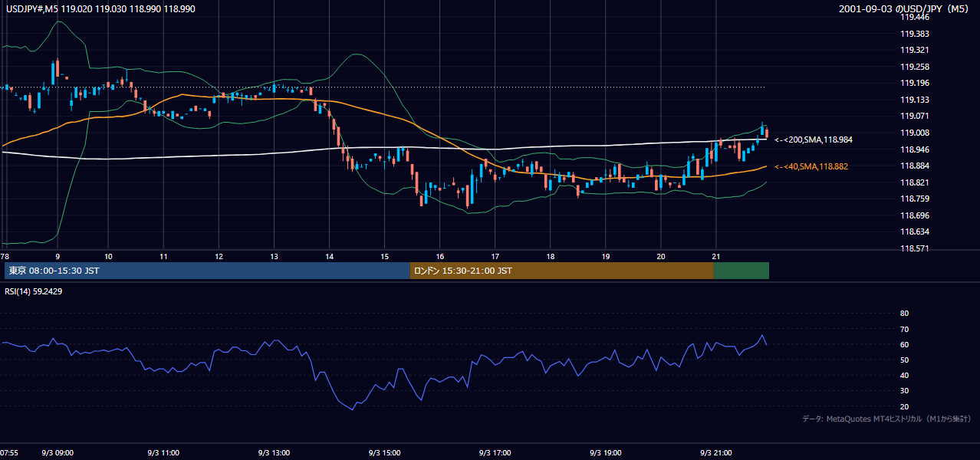Click the RSI 40 level label

pyautogui.click(x=904, y=375)
